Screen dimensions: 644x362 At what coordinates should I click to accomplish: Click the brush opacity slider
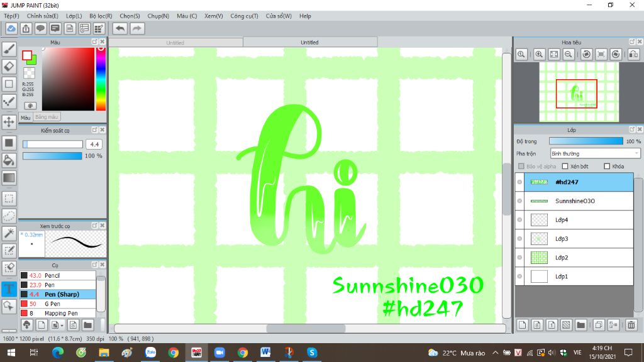coord(53,156)
